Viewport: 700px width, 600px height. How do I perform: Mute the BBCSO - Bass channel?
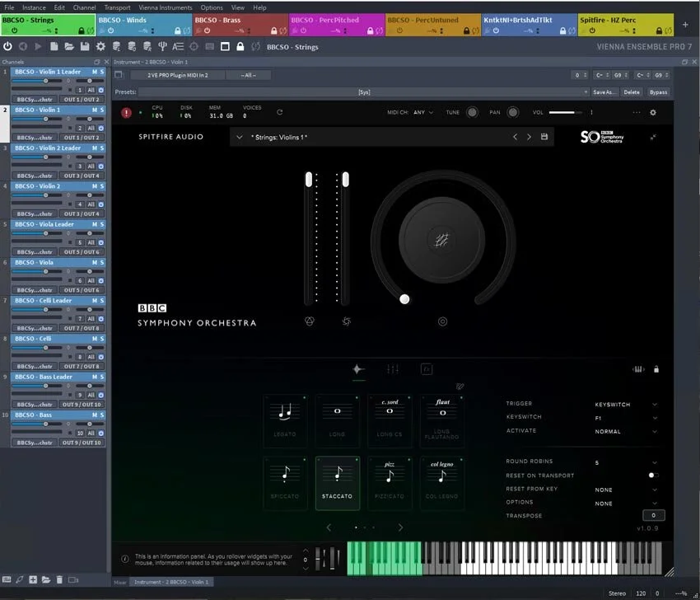[x=94, y=415]
